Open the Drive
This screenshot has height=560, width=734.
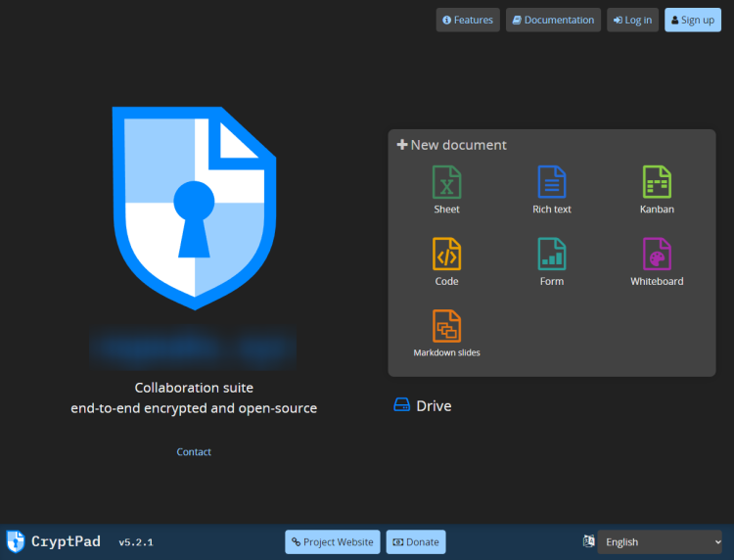pos(423,405)
